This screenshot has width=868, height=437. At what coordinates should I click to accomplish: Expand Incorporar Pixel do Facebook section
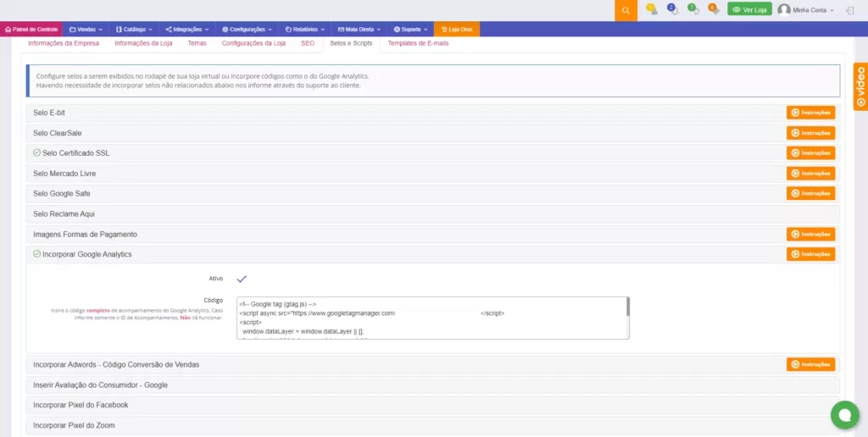(x=433, y=405)
